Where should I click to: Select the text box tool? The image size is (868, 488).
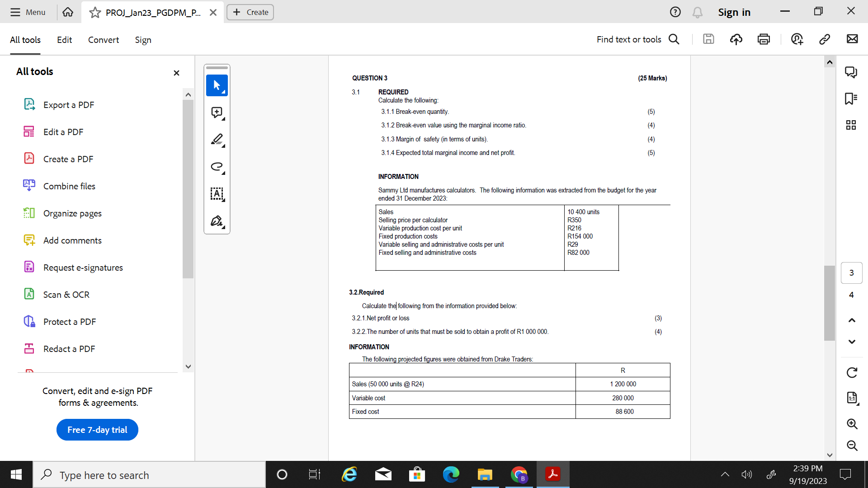tap(217, 194)
